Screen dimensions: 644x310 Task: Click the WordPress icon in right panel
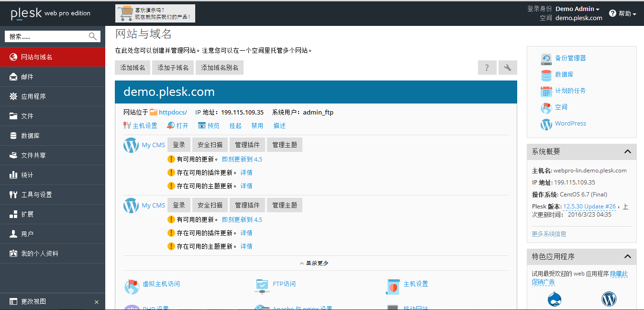point(546,124)
